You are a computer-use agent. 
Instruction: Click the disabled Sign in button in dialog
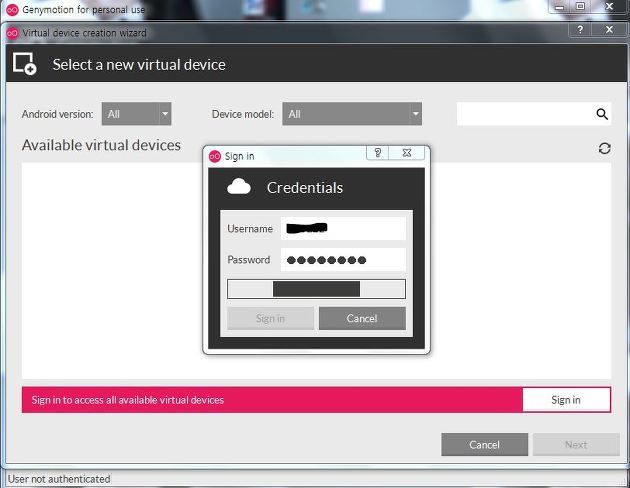(x=270, y=319)
